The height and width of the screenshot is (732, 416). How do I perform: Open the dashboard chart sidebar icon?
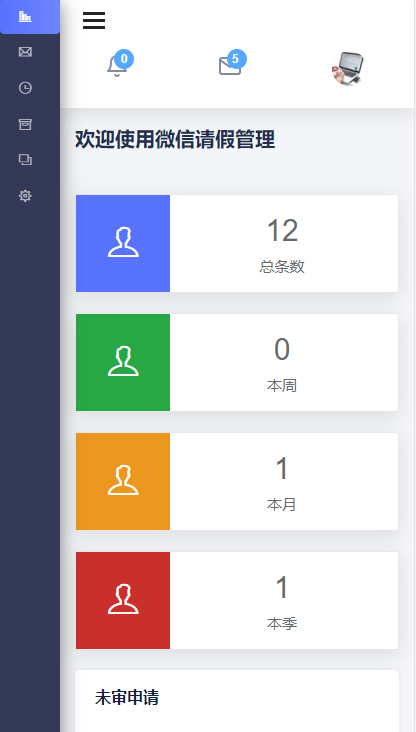[x=25, y=16]
